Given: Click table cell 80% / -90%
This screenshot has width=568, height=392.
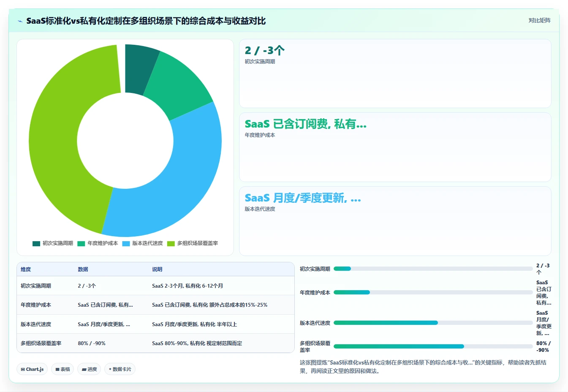Looking at the screenshot, I should pyautogui.click(x=92, y=343).
